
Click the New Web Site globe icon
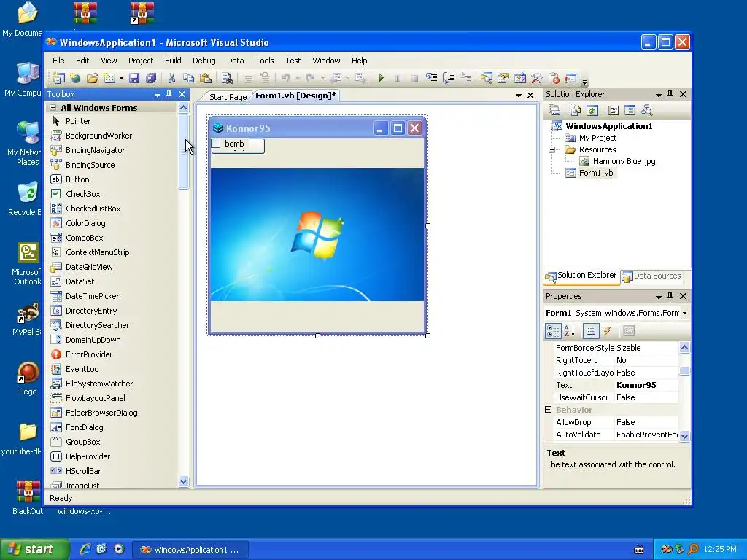75,77
